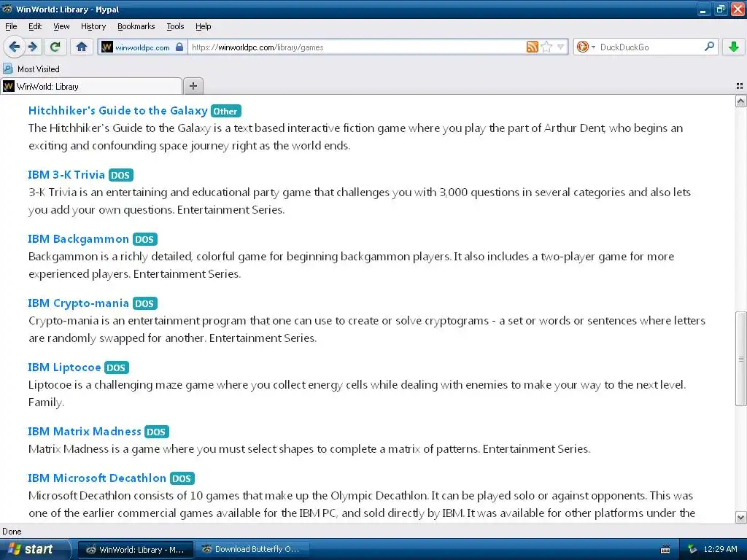Open the home page
The image size is (747, 560).
[82, 47]
